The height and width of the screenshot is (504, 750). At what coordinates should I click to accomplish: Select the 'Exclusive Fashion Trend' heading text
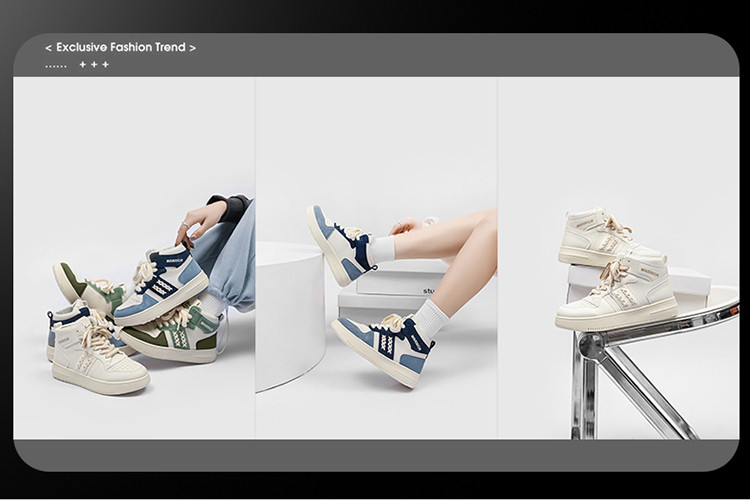coord(120,48)
